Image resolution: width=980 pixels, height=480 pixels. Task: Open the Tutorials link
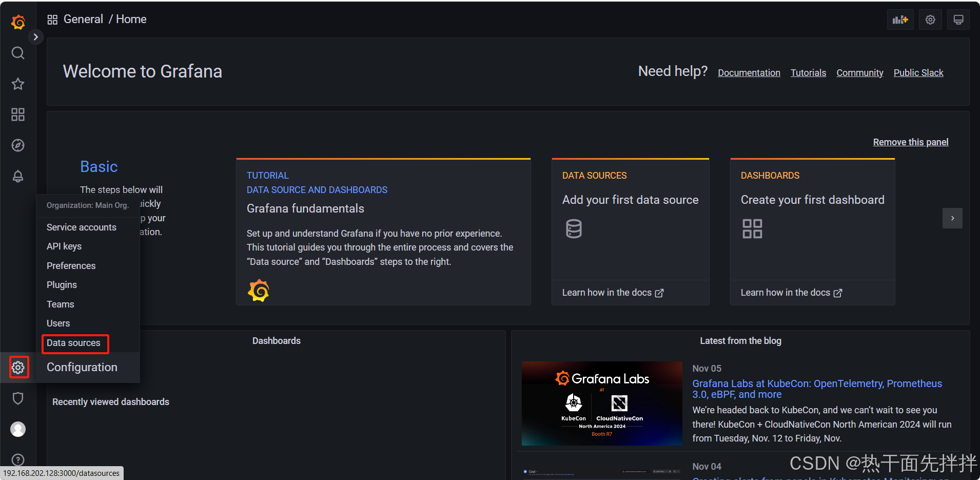(808, 73)
